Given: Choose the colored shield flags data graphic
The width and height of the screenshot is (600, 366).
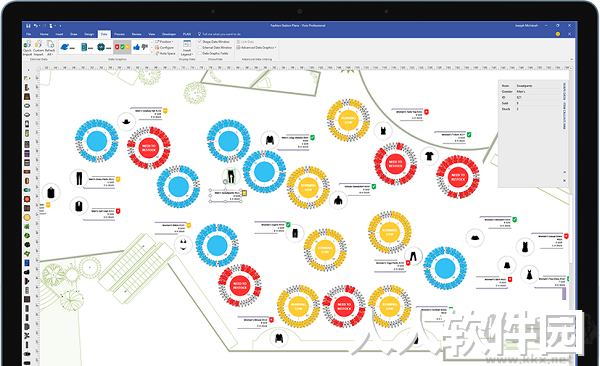Looking at the screenshot, I should [x=122, y=47].
